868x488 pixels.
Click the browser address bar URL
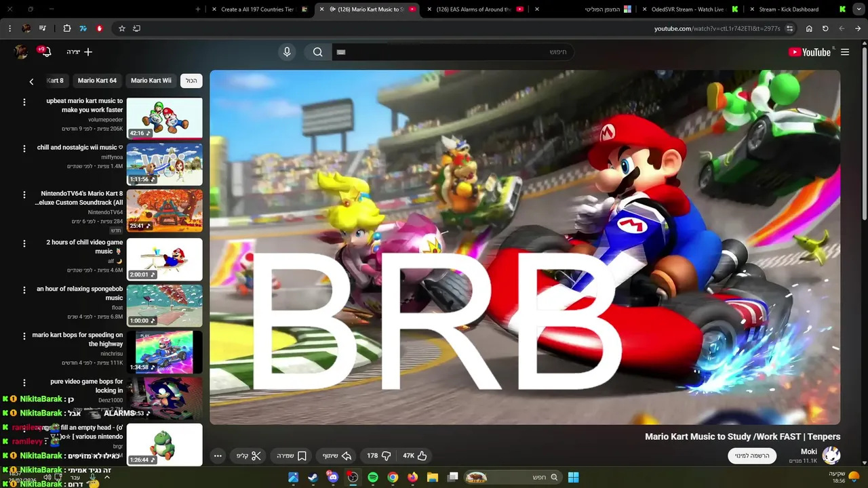pos(717,28)
